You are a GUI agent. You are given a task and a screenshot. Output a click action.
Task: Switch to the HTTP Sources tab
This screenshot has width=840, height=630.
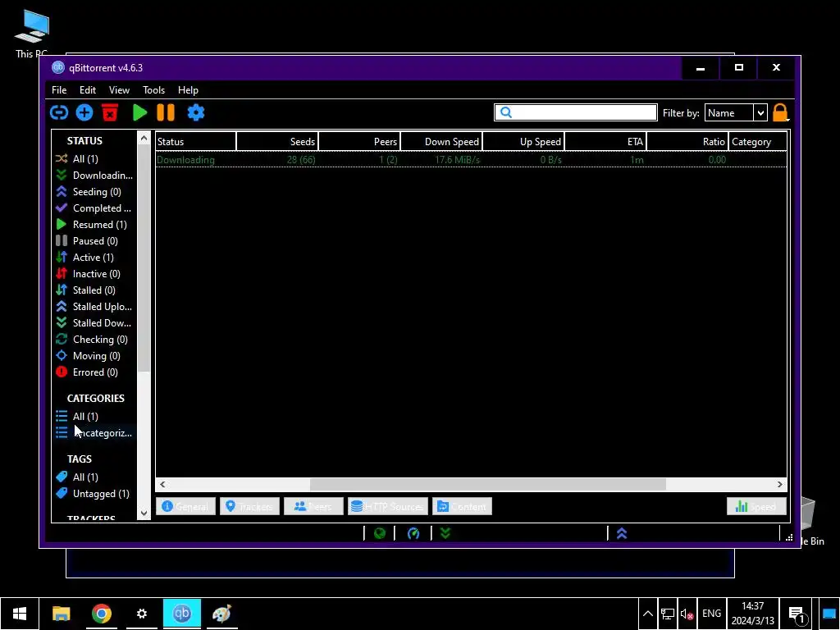tap(387, 506)
